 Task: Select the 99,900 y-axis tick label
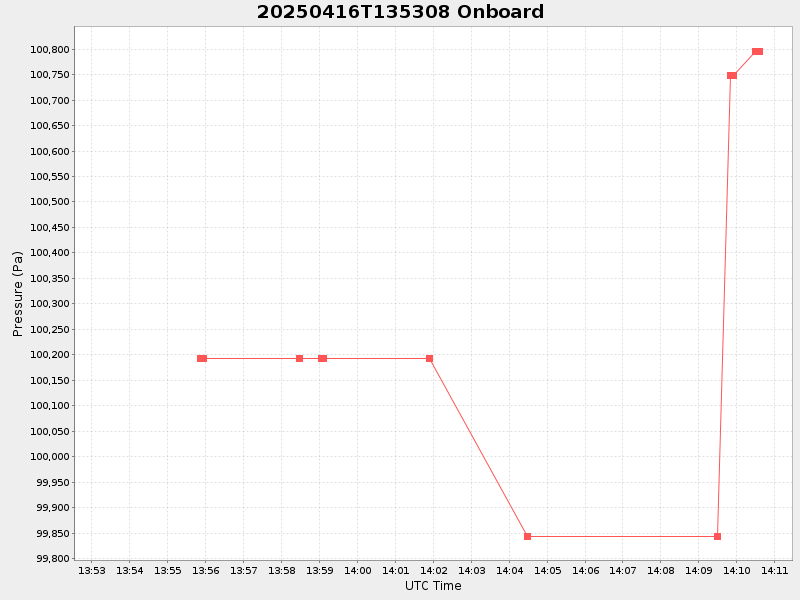pos(53,508)
